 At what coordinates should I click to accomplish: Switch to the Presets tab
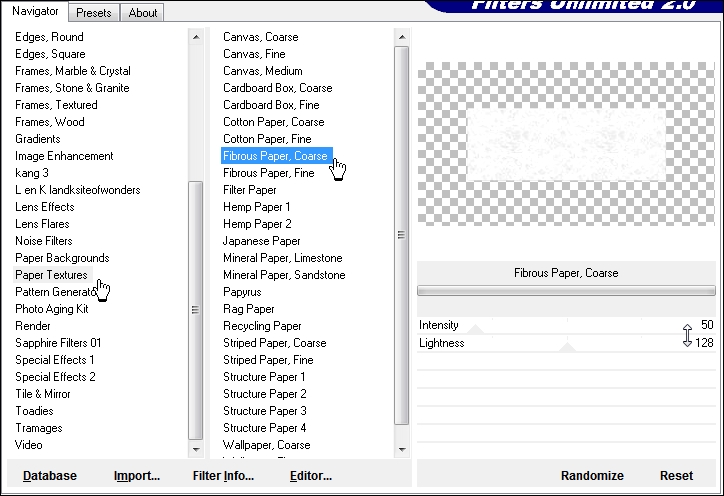(x=94, y=12)
